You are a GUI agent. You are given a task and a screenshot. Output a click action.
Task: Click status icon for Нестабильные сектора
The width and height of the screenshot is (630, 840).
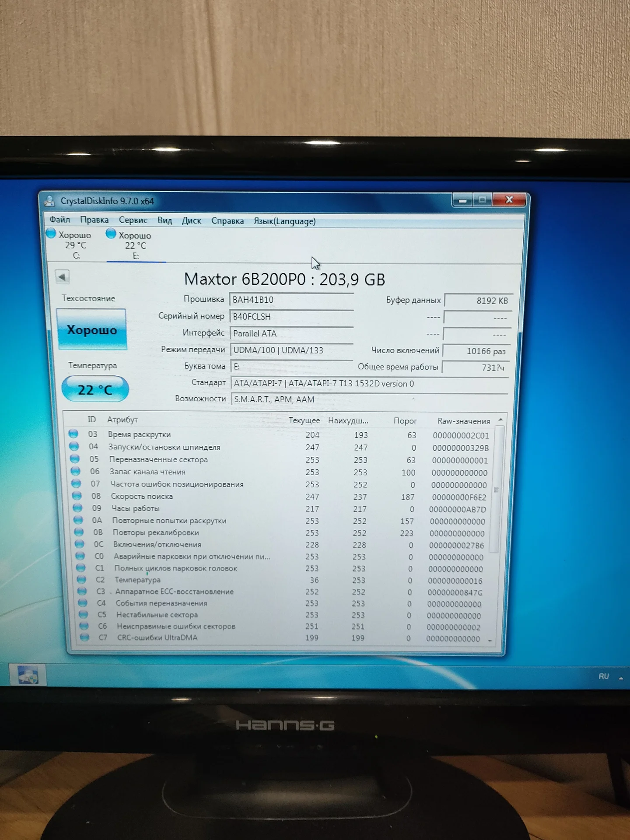point(83,614)
